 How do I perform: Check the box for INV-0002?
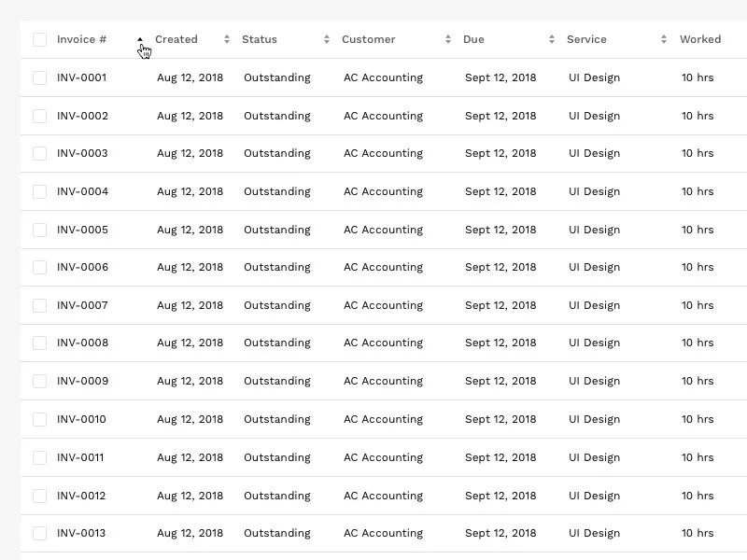click(x=39, y=116)
